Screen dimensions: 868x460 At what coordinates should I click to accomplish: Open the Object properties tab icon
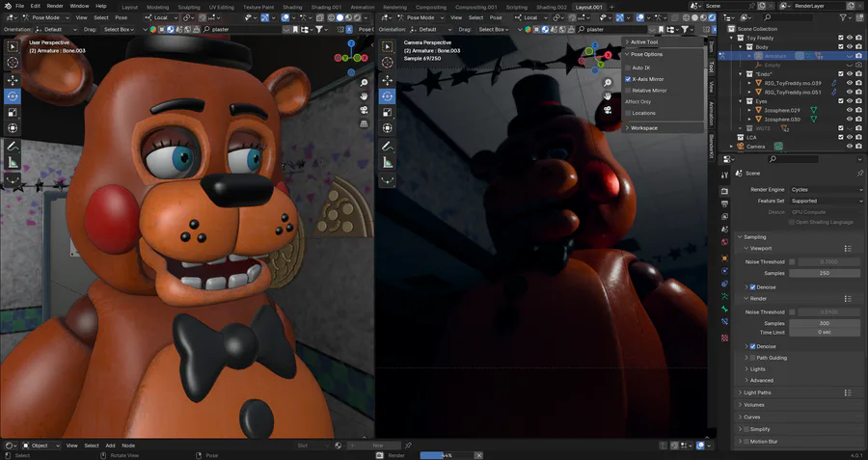724,257
